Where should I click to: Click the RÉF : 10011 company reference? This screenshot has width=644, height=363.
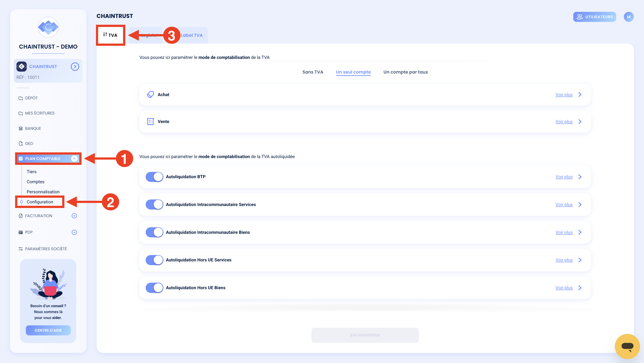click(28, 77)
